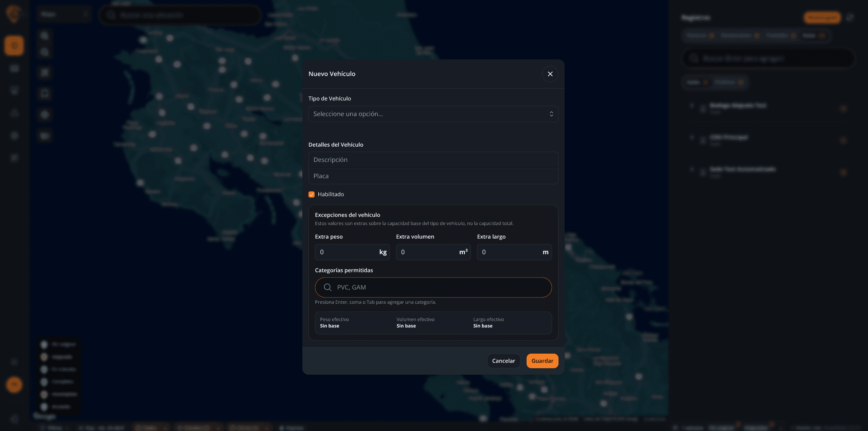Select the Extra volumen m³ input
Image resolution: width=868 pixels, height=431 pixels.
point(433,252)
